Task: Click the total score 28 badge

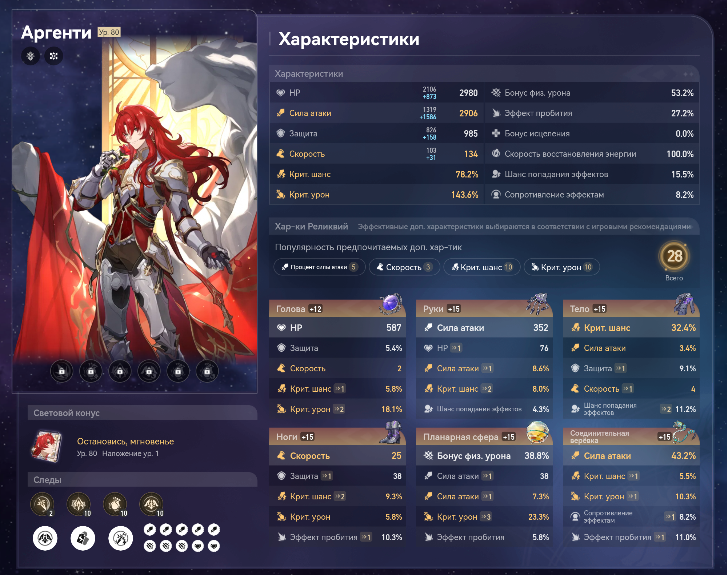Action: [674, 256]
